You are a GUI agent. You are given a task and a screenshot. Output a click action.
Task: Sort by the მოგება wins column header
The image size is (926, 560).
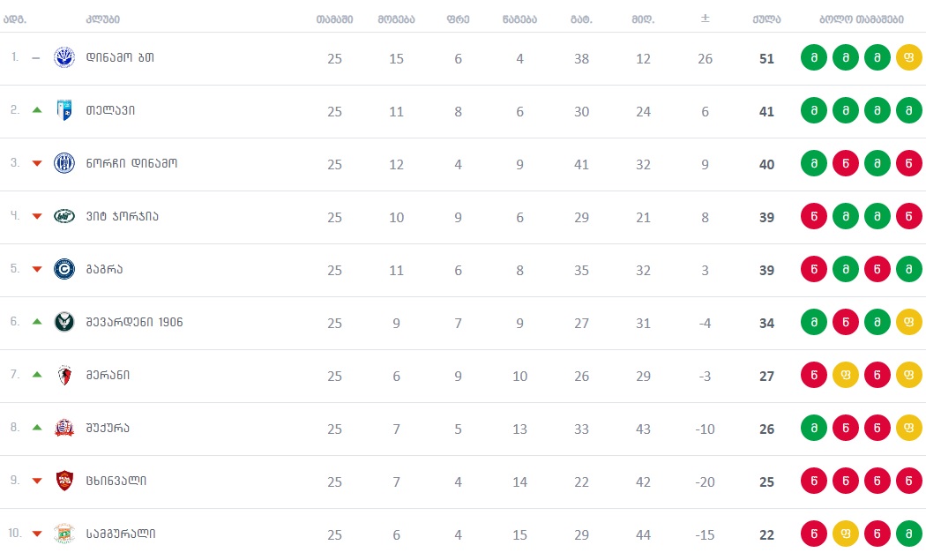click(x=396, y=19)
